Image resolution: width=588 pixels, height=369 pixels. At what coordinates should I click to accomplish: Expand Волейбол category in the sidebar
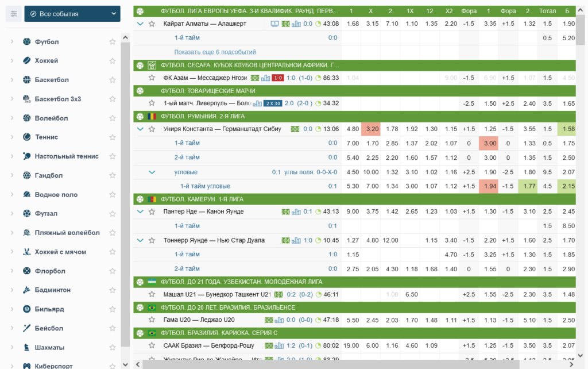(x=12, y=118)
